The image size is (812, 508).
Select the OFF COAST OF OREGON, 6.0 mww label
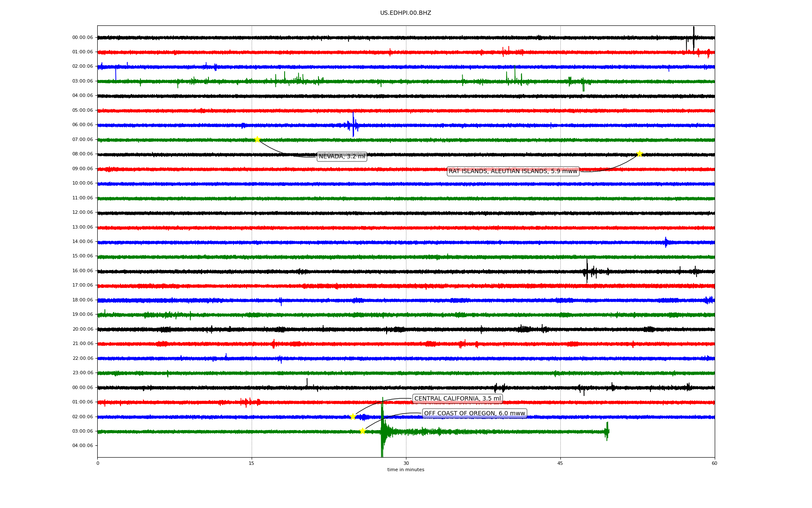475,413
